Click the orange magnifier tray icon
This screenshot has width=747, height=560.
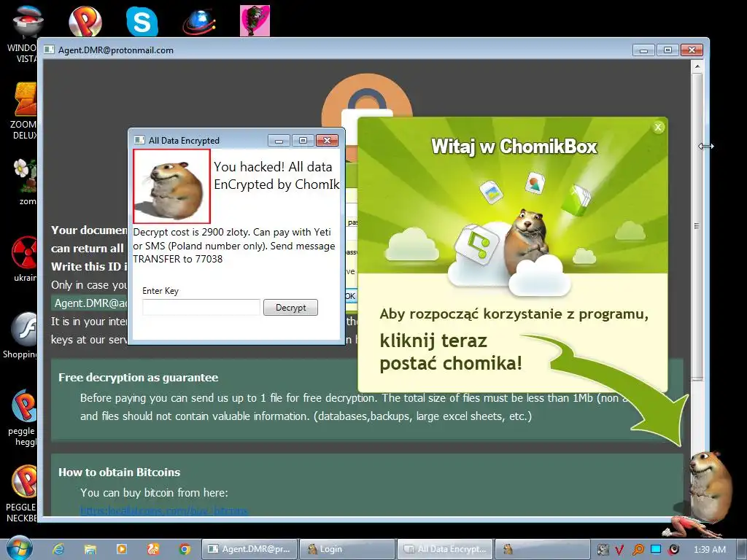[x=638, y=550]
